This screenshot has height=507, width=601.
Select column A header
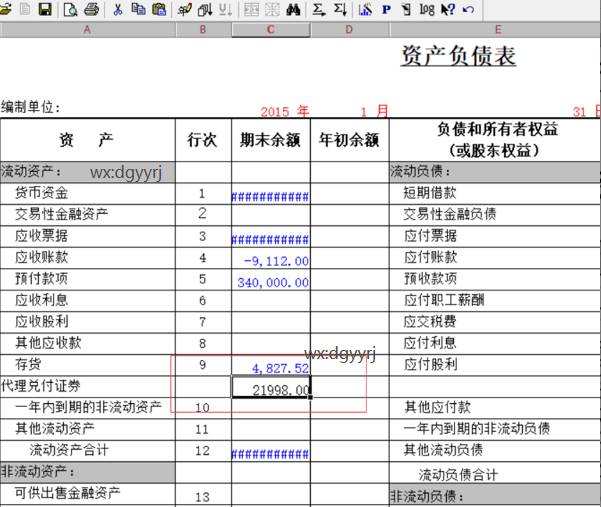87,30
